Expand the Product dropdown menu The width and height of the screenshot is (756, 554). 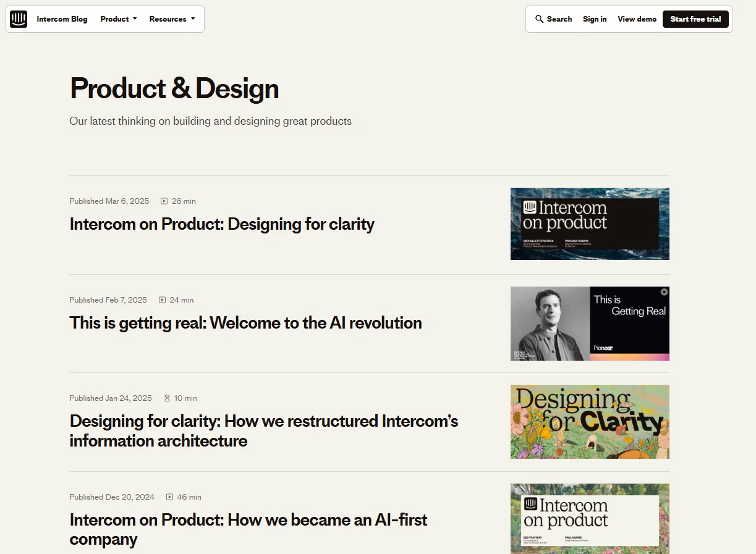click(118, 19)
